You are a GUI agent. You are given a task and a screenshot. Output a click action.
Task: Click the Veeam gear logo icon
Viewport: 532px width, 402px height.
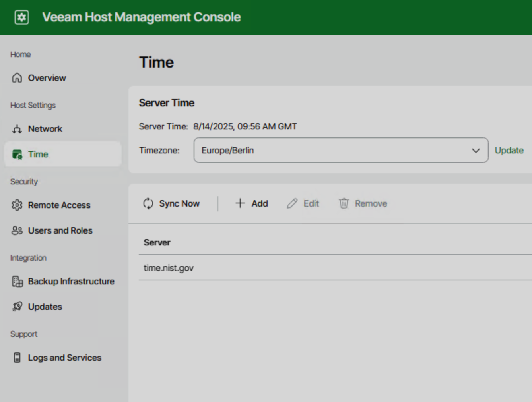tap(21, 17)
